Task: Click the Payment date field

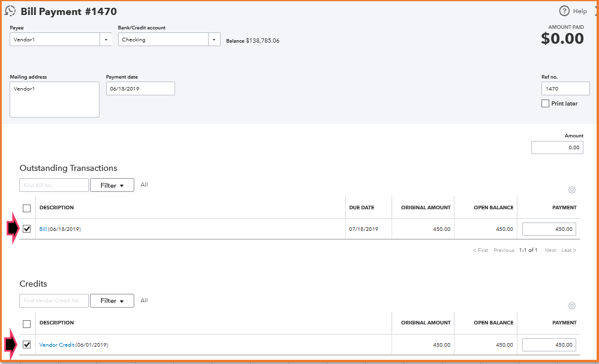Action: click(x=140, y=89)
